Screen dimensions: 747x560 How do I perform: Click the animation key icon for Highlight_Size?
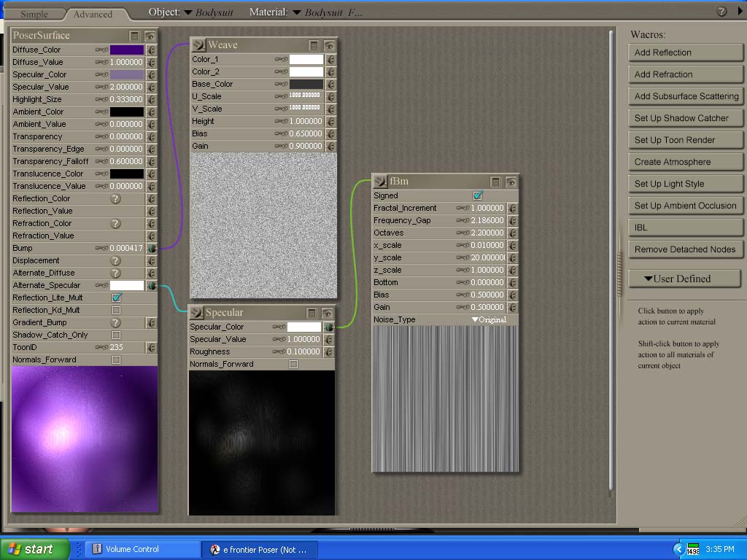(101, 100)
